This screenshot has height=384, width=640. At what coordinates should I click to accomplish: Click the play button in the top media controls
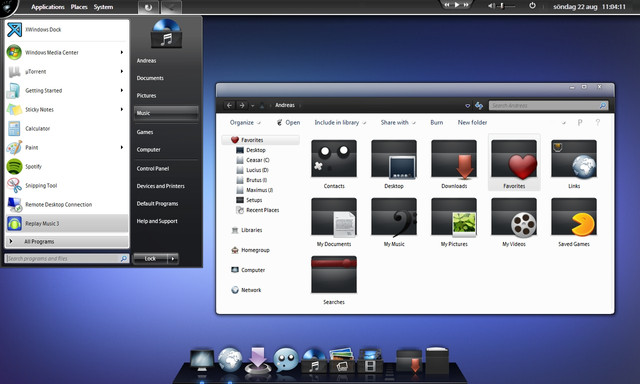coord(457,4)
